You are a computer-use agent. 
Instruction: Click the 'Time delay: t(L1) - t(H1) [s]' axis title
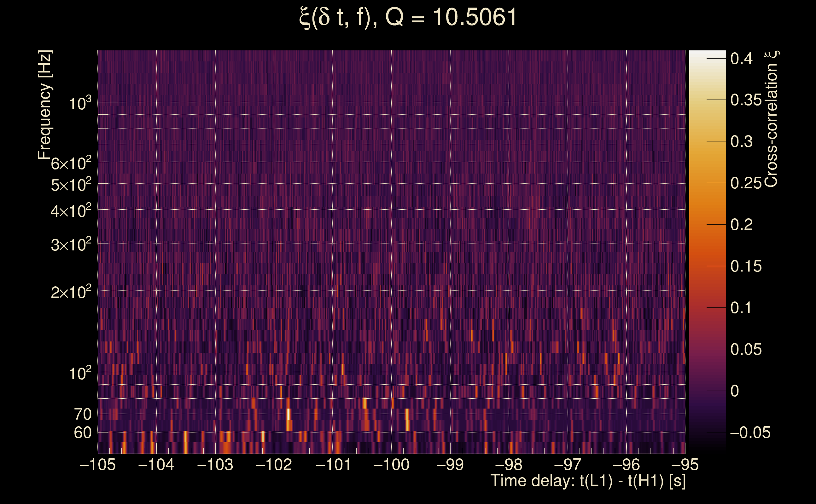pos(588,481)
